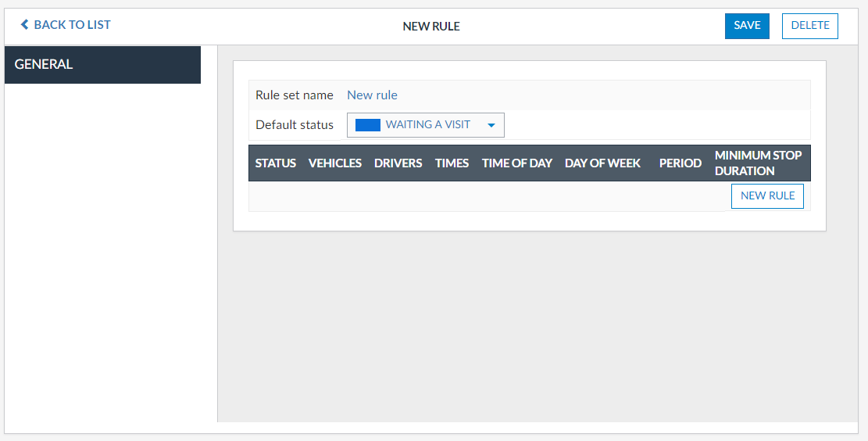Click the 'Default status' label
Viewport: 868px width, 441px height.
294,125
